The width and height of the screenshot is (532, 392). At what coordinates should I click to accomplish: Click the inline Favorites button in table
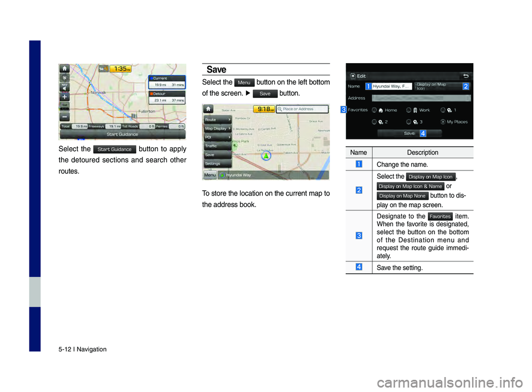440,216
